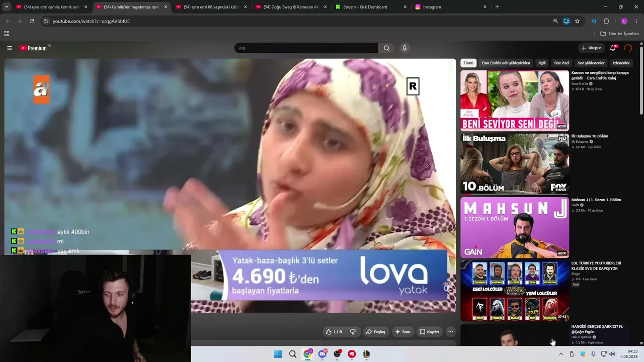644x362 pixels.
Task: Open the YouTube guide hamburger menu
Action: pyautogui.click(x=10, y=48)
